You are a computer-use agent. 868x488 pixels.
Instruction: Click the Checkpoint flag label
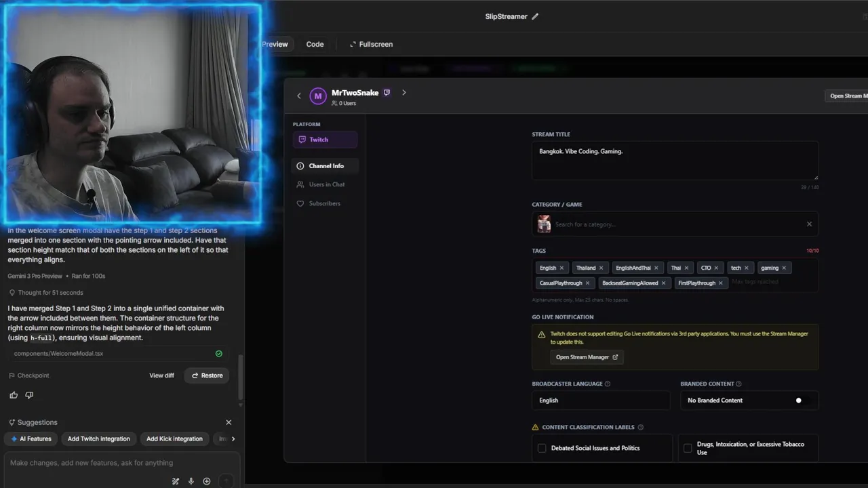[x=29, y=375]
